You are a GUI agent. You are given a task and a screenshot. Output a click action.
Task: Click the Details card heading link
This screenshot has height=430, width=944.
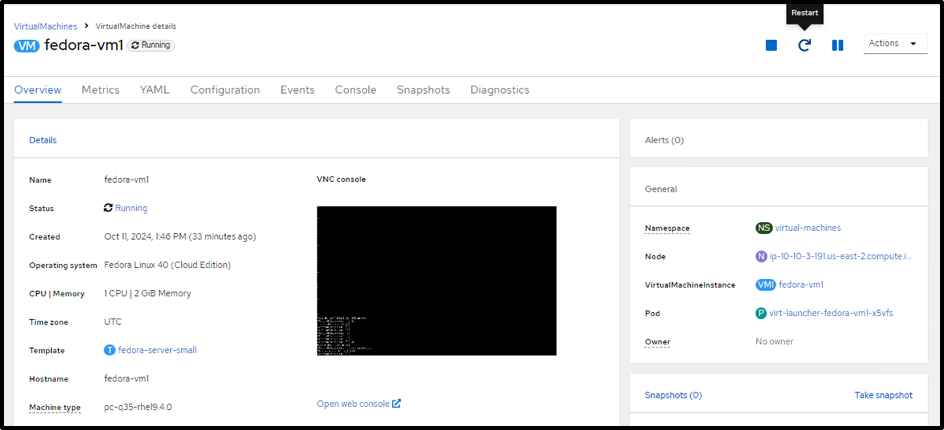43,140
